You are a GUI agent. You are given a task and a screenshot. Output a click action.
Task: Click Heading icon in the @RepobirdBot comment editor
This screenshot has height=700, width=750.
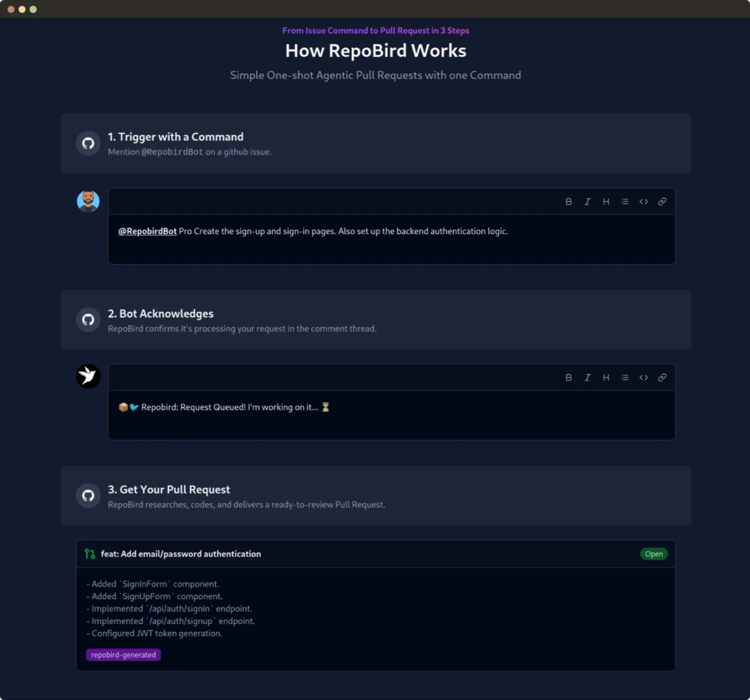click(606, 201)
